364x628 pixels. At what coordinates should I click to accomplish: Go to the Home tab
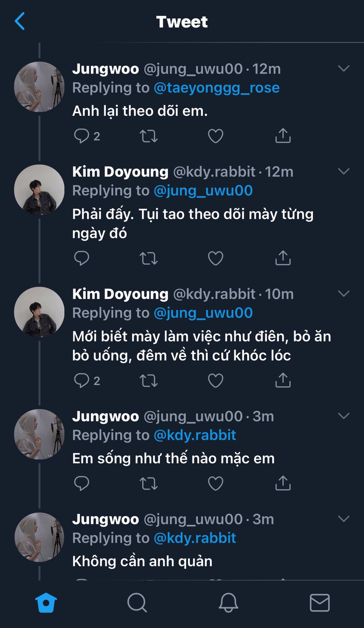tap(46, 602)
